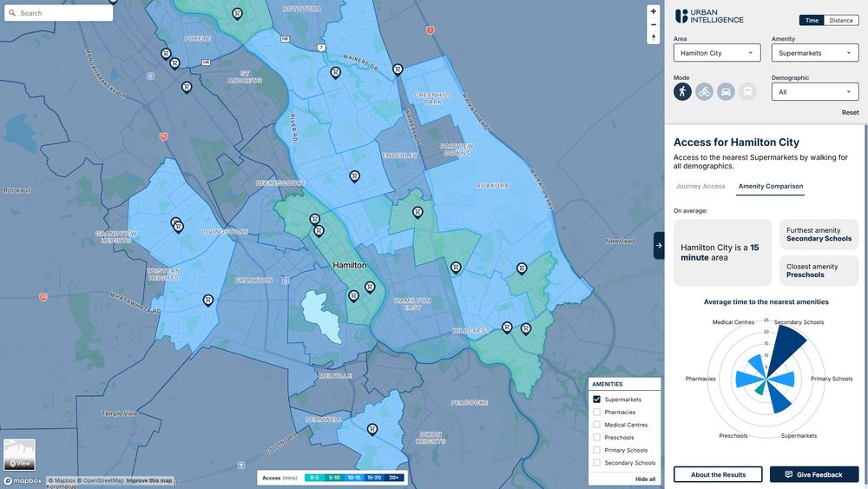Click Give Feedback button
Screen dimensions: 868x489
coord(814,474)
